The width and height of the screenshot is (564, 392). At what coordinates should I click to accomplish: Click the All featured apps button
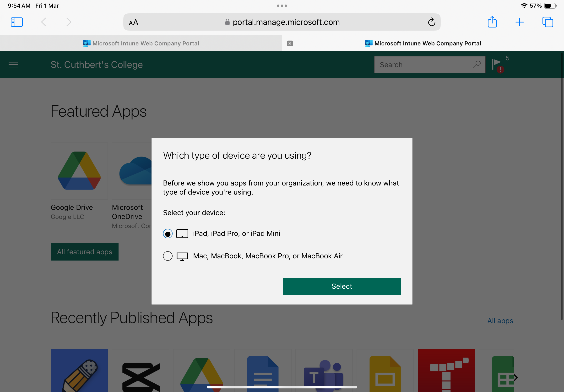(x=84, y=252)
